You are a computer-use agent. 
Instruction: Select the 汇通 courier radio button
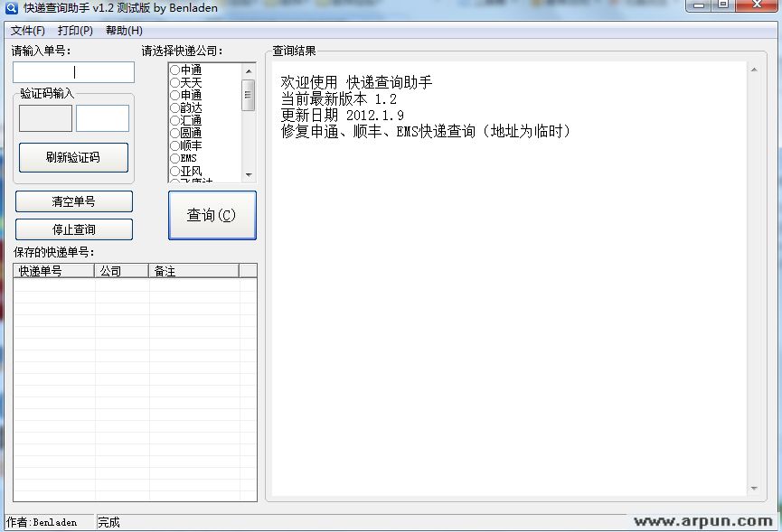point(175,120)
